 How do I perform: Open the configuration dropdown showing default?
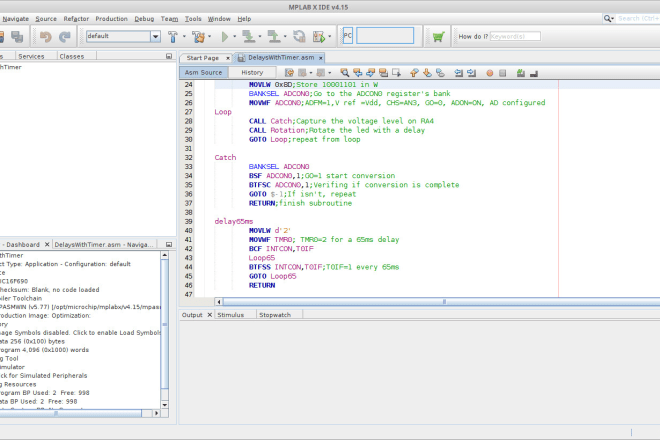(x=155, y=36)
